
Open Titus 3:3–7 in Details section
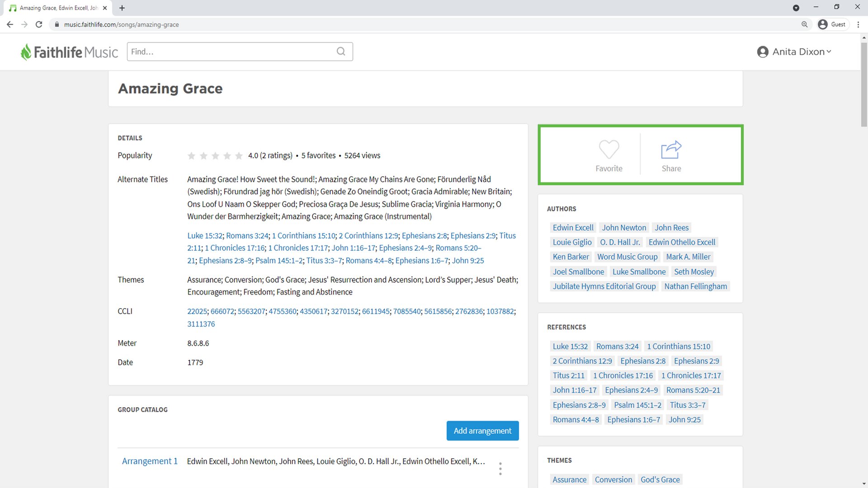point(324,261)
